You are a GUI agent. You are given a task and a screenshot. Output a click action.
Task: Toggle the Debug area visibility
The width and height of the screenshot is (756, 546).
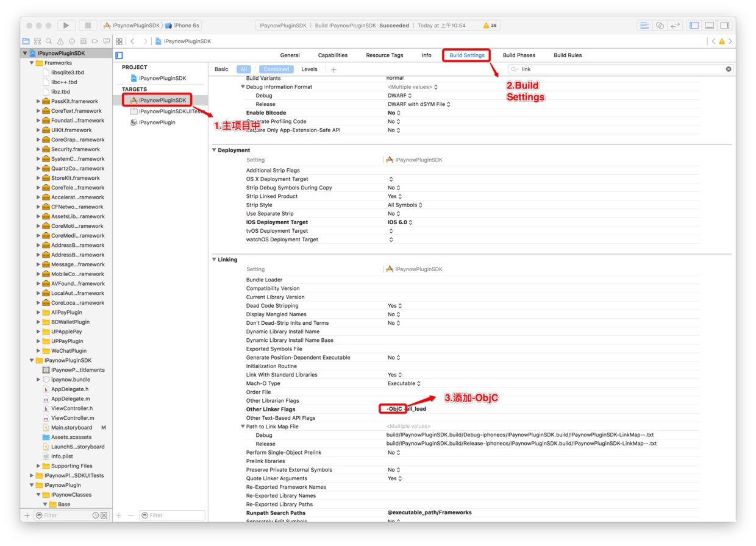[x=710, y=26]
